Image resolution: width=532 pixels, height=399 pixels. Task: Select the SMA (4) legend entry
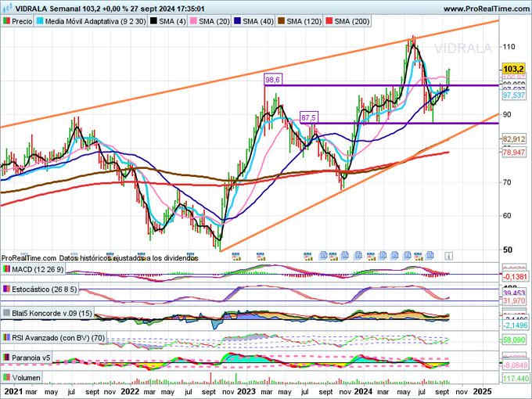[x=168, y=21]
